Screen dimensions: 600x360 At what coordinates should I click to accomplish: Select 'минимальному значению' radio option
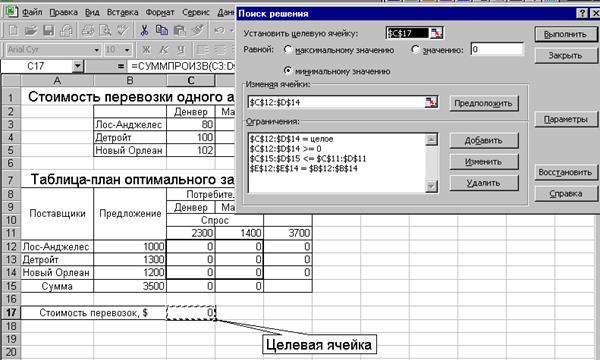coord(288,71)
